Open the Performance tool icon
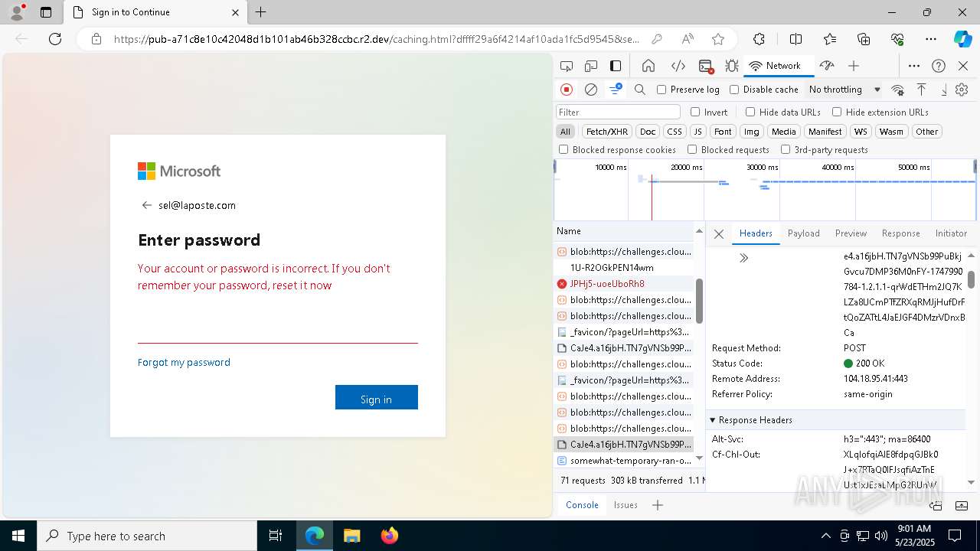The width and height of the screenshot is (980, 551). 826,66
